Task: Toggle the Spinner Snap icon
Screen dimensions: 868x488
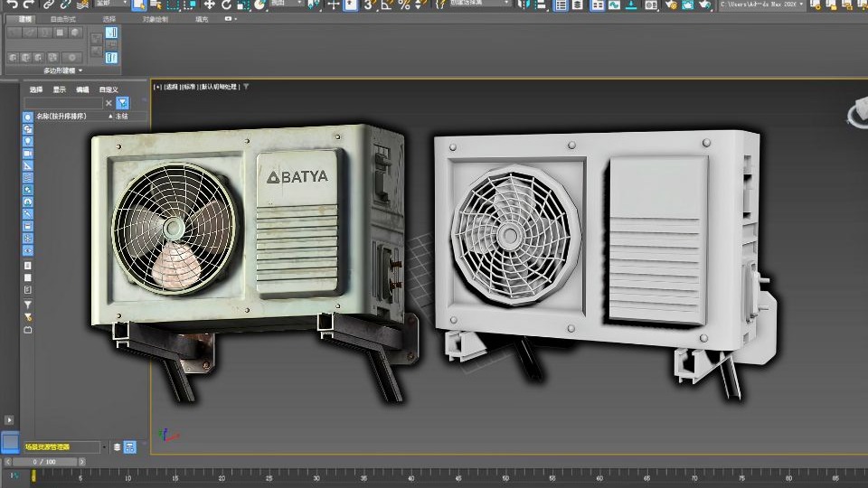Action: tap(421, 5)
